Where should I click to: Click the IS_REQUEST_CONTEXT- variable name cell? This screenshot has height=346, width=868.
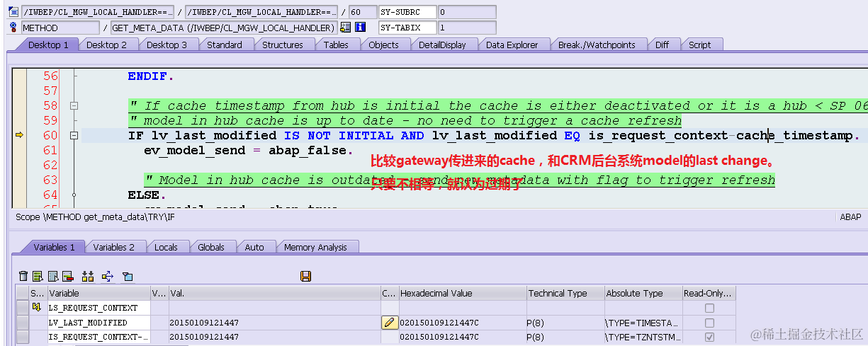(98, 338)
